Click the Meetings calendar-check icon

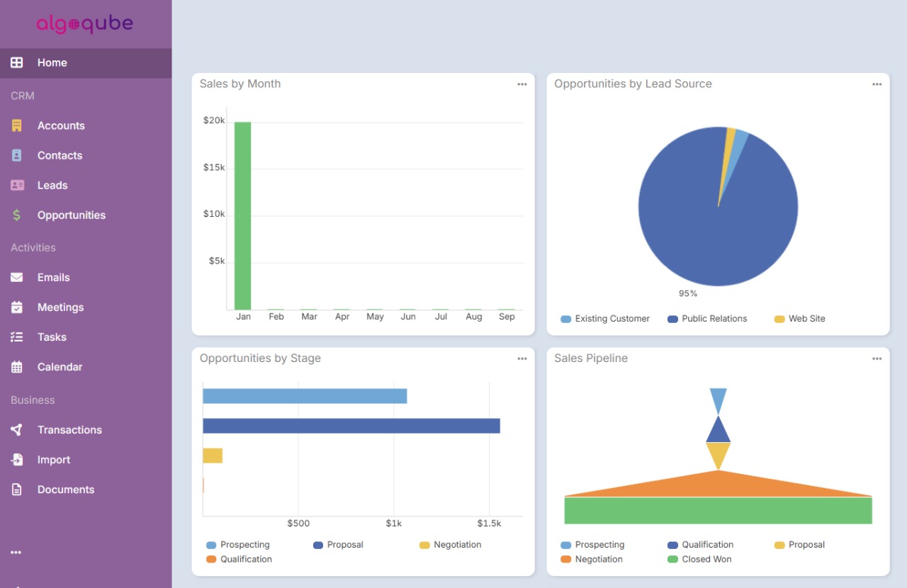tap(17, 307)
